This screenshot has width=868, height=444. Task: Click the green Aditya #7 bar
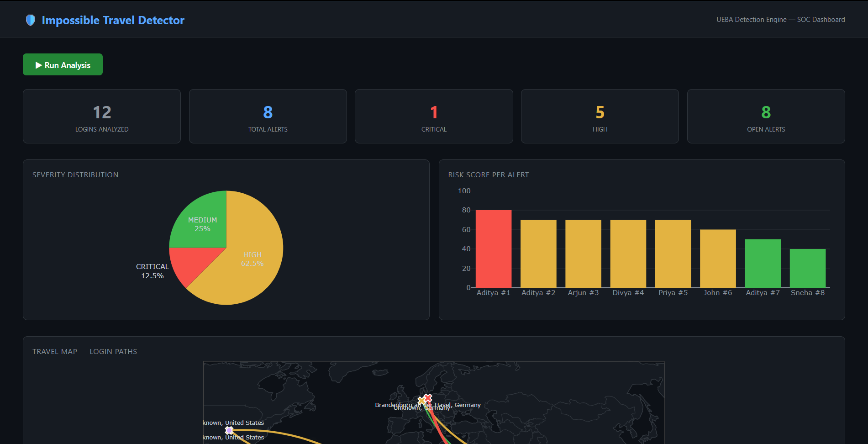(763, 264)
